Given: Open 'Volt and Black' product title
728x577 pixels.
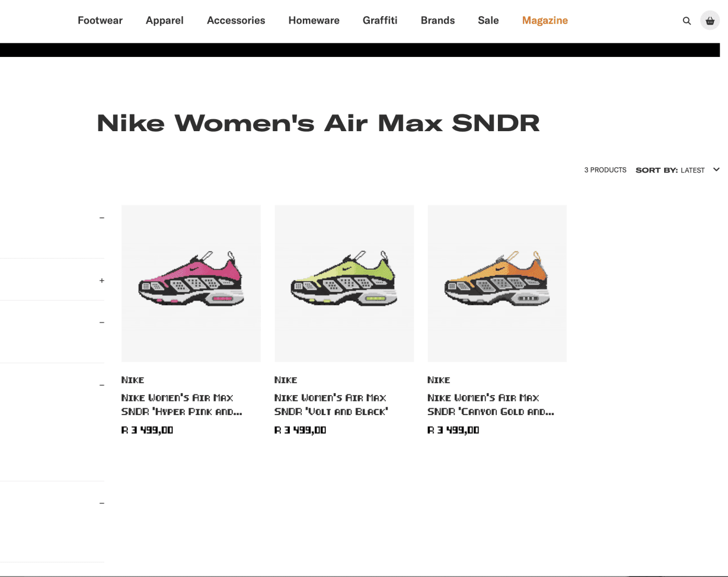Looking at the screenshot, I should (331, 405).
